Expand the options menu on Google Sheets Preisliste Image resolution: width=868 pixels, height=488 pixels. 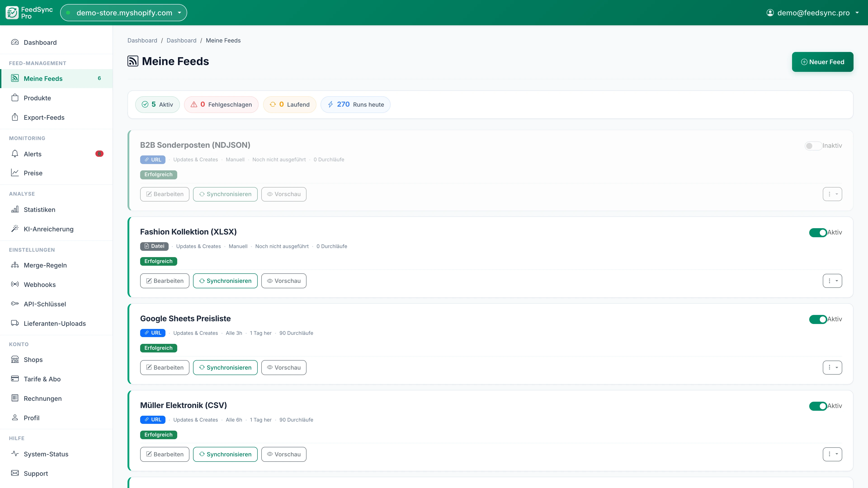(832, 367)
